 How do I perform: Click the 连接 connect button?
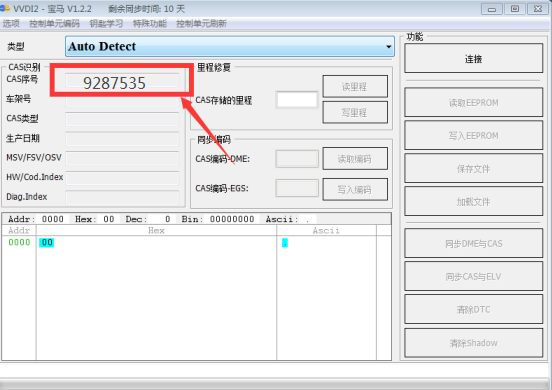[473, 58]
